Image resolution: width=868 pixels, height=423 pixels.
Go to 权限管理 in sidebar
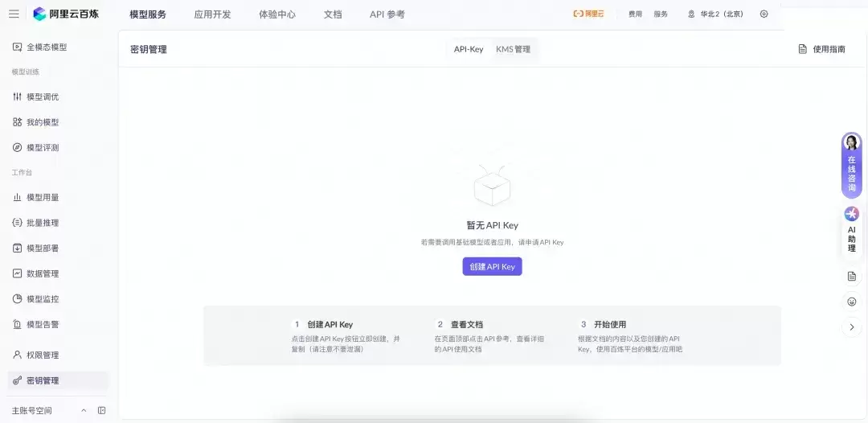[x=43, y=355]
